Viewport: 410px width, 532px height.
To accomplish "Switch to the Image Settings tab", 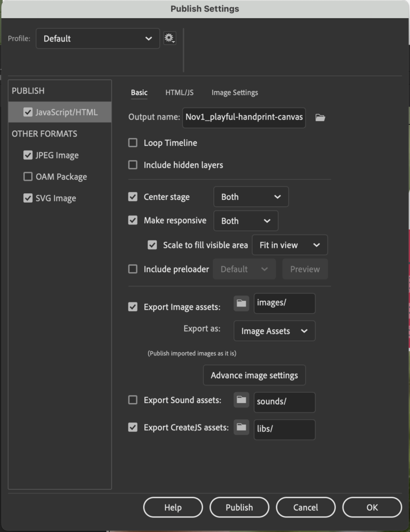I will click(235, 92).
